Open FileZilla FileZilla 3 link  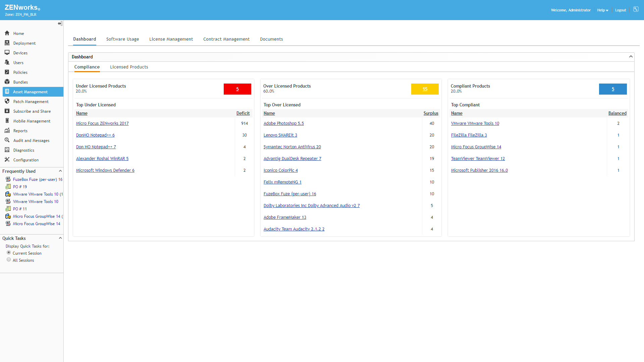click(469, 135)
